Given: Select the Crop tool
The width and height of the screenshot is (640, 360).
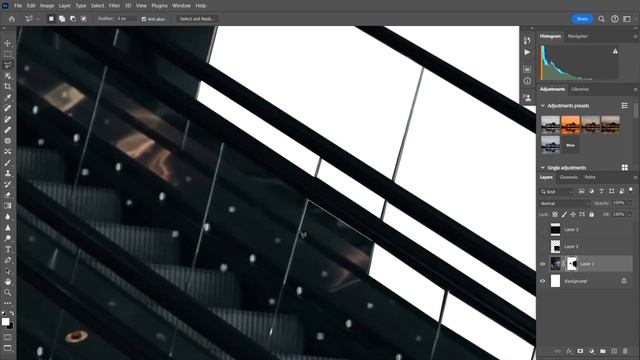Looking at the screenshot, I should (x=7, y=87).
